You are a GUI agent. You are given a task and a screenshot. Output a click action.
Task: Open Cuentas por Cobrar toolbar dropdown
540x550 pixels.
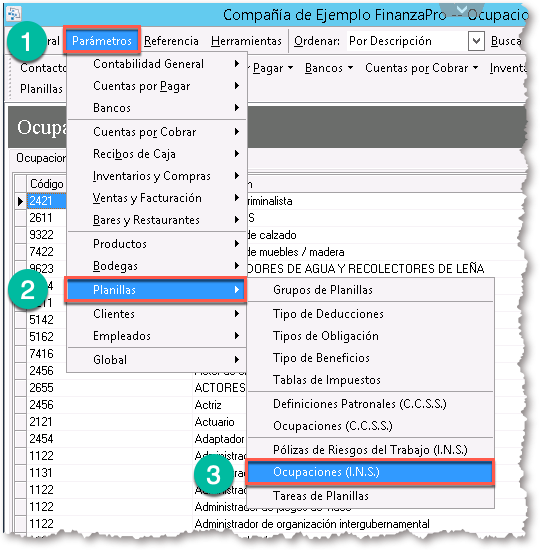(421, 68)
